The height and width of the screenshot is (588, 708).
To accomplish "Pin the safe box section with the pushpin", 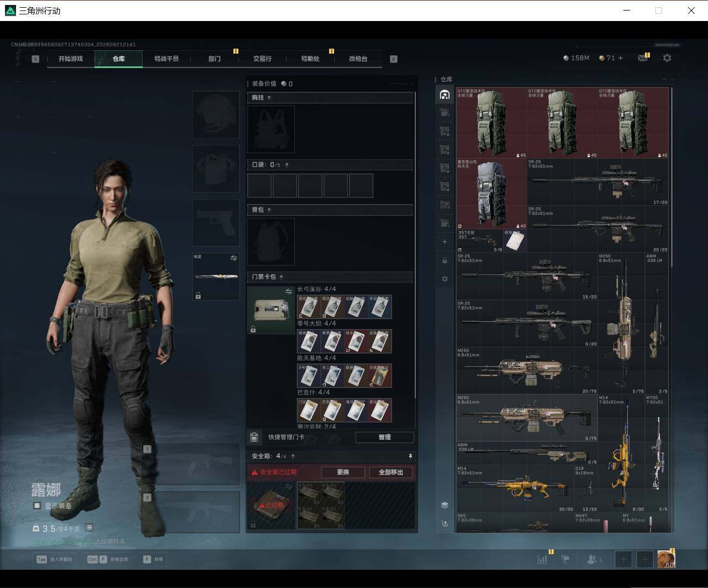I will coord(410,456).
